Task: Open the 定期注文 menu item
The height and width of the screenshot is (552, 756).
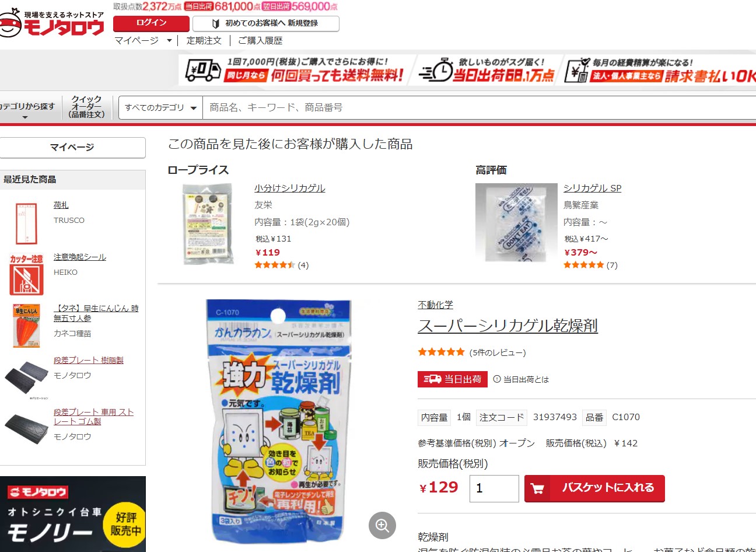Action: point(204,40)
